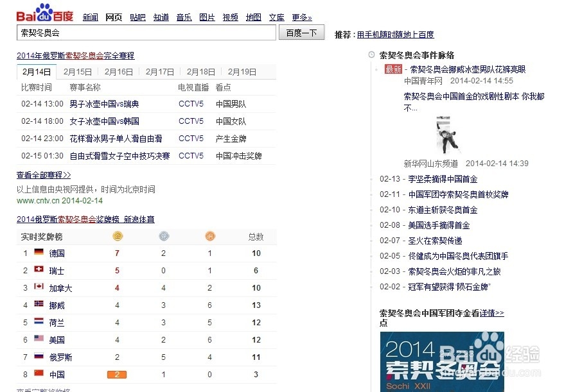The image size is (573, 392).
Task: Open the 网页 navigation item
Action: (x=114, y=17)
